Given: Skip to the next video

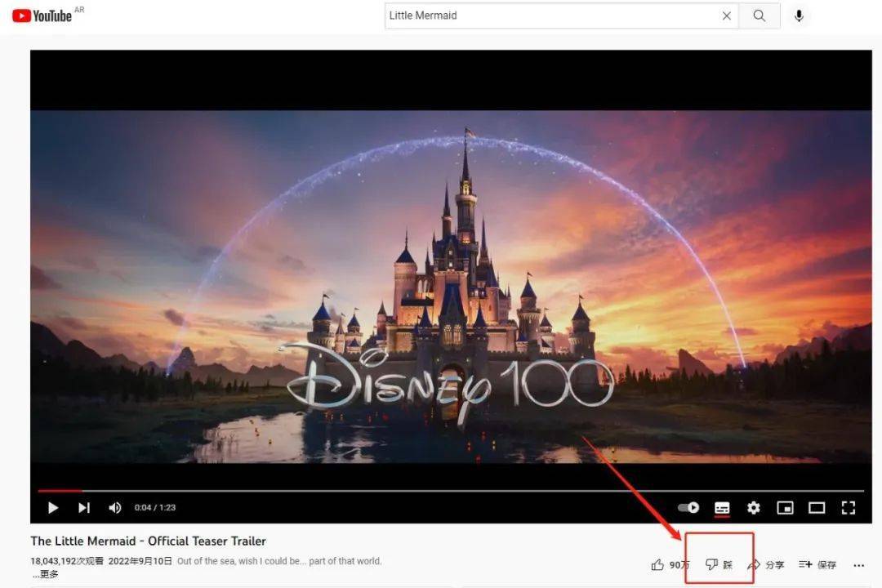Looking at the screenshot, I should (84, 508).
